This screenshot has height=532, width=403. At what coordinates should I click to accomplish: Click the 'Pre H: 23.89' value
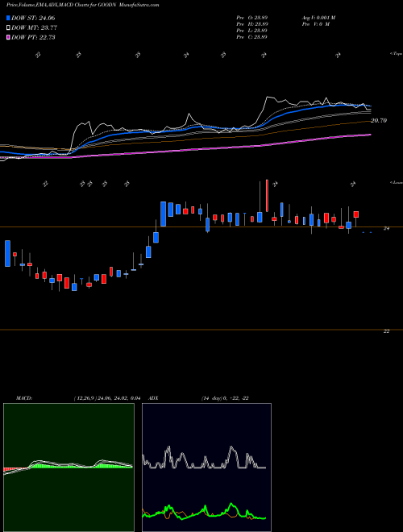(x=251, y=24)
